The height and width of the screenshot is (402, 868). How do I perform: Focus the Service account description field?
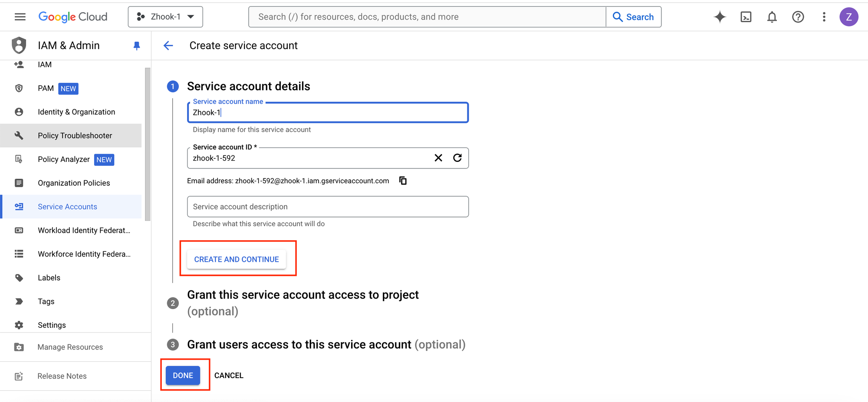point(328,207)
